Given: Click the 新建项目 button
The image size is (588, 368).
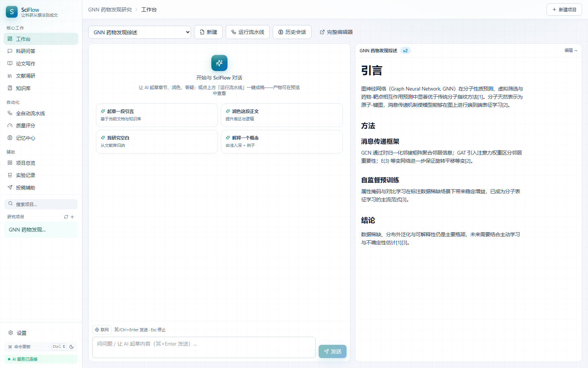Looking at the screenshot, I should (564, 10).
